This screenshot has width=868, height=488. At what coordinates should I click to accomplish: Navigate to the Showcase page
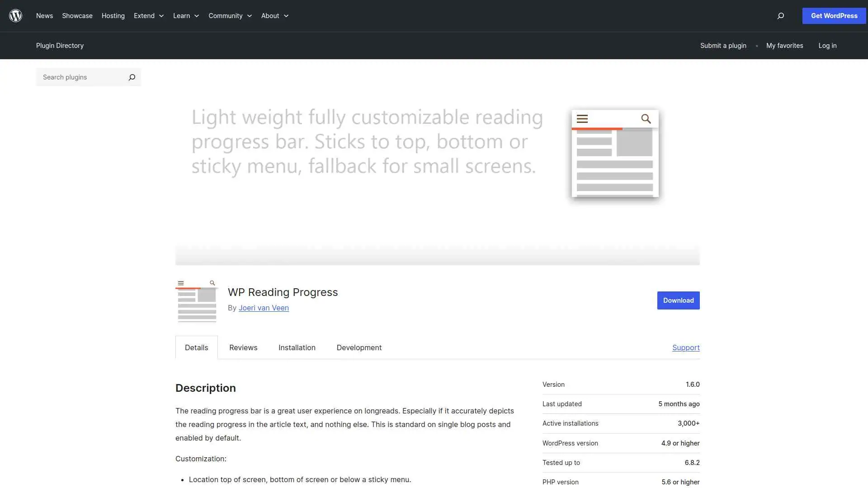pos(77,16)
